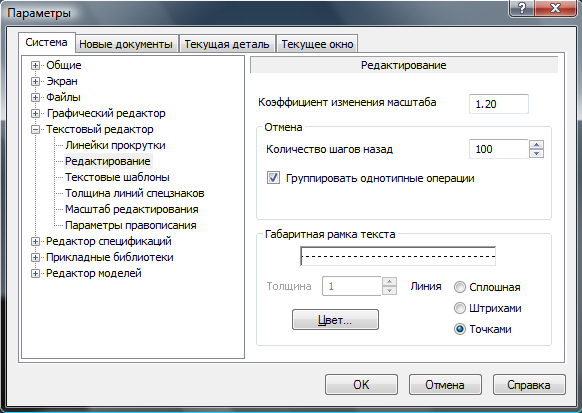Image resolution: width=582 pixels, height=413 pixels.
Task: Select Текстовые шаблоны in the tree
Action: [x=117, y=177]
